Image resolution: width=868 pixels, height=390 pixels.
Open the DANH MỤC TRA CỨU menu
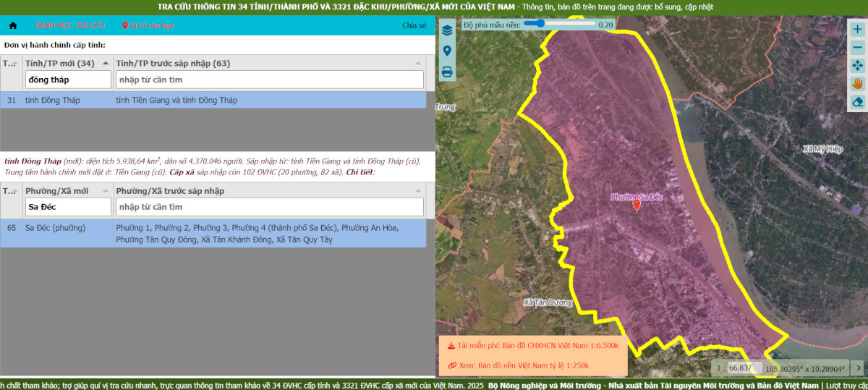point(70,25)
